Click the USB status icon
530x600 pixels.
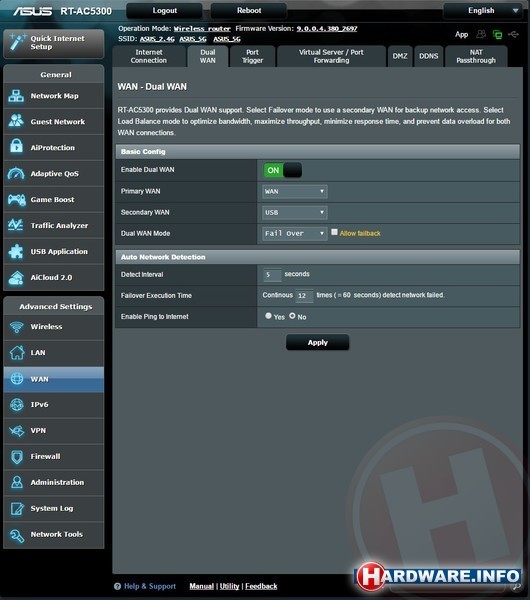point(513,34)
